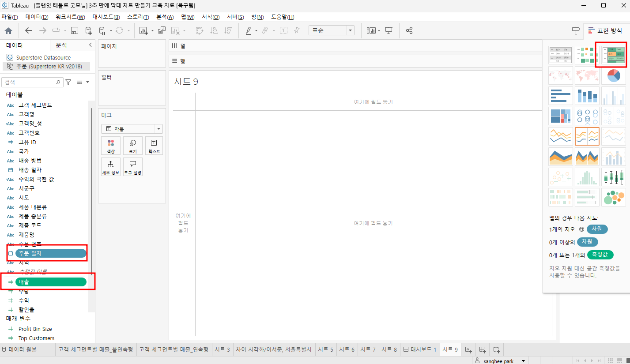
Task: Choose the packed bubbles chart in Show Me
Action: (x=614, y=197)
